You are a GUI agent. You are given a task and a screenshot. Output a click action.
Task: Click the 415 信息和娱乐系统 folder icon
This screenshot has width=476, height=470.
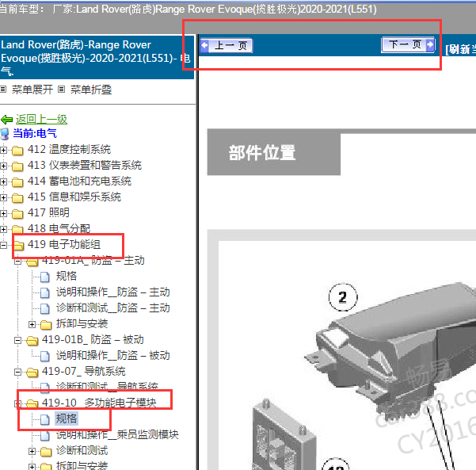(17, 197)
